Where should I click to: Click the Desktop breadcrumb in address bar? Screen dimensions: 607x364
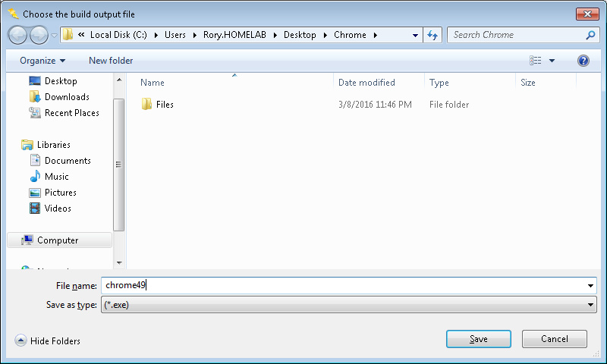coord(300,35)
